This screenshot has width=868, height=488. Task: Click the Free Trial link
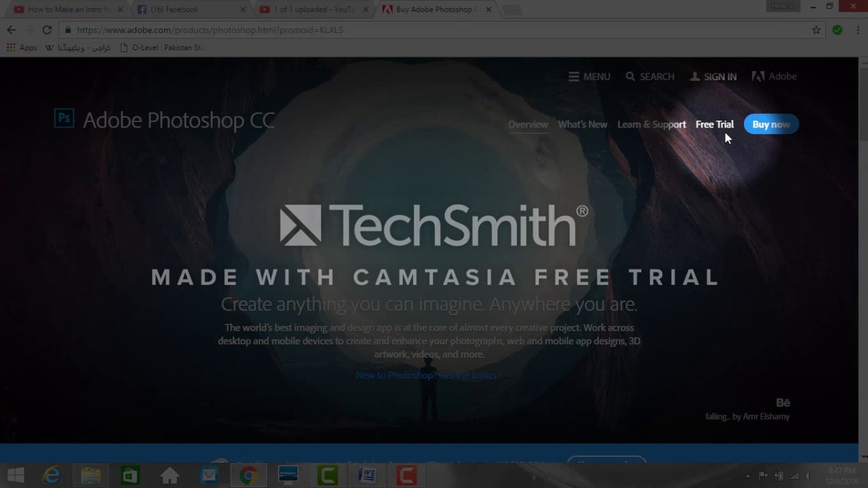(715, 124)
